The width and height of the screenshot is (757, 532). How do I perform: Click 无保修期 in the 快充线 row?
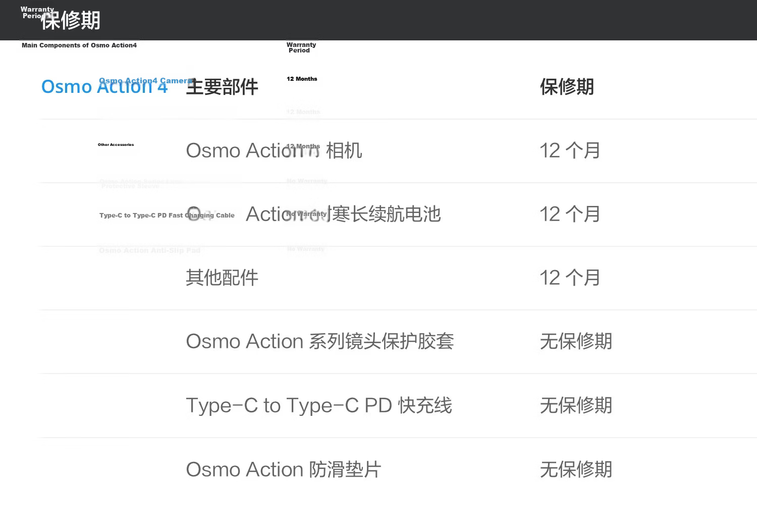click(x=576, y=405)
